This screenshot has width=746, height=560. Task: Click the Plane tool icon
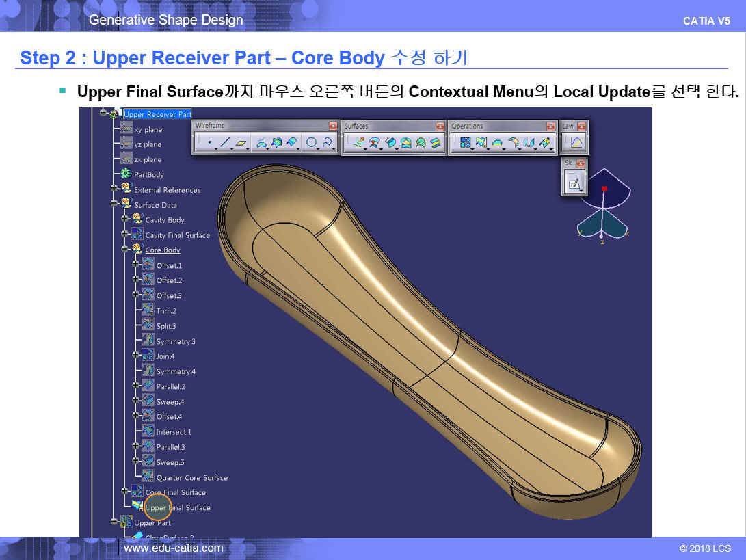[x=241, y=143]
